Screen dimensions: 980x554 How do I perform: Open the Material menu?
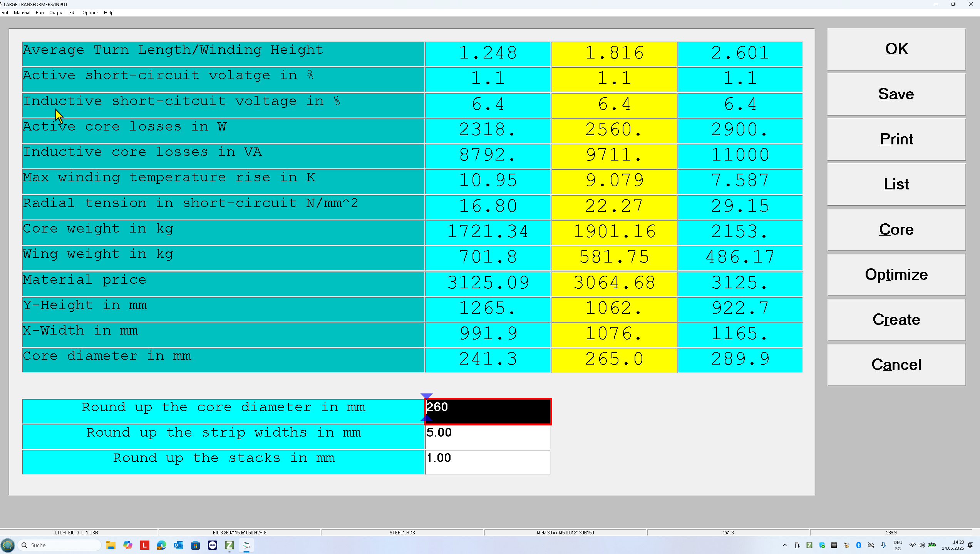22,13
